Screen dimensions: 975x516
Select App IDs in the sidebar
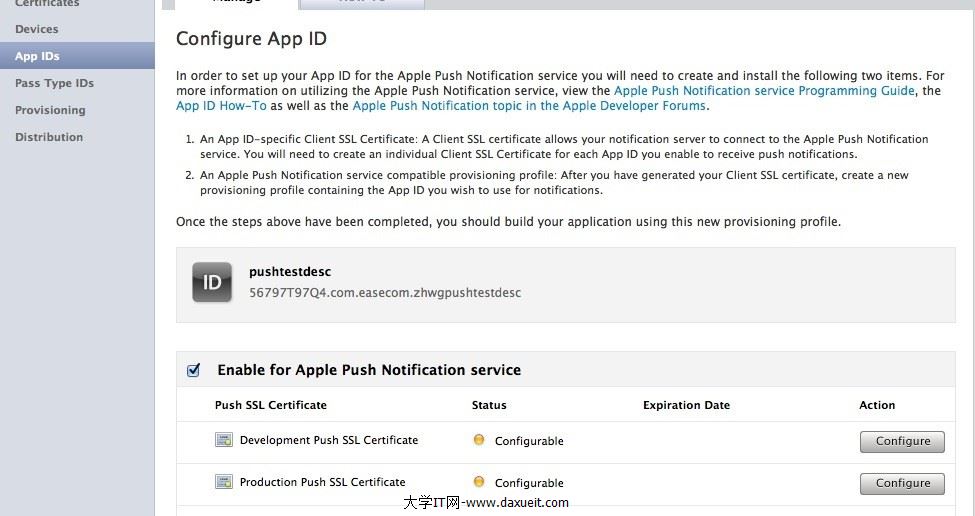pyautogui.click(x=37, y=56)
